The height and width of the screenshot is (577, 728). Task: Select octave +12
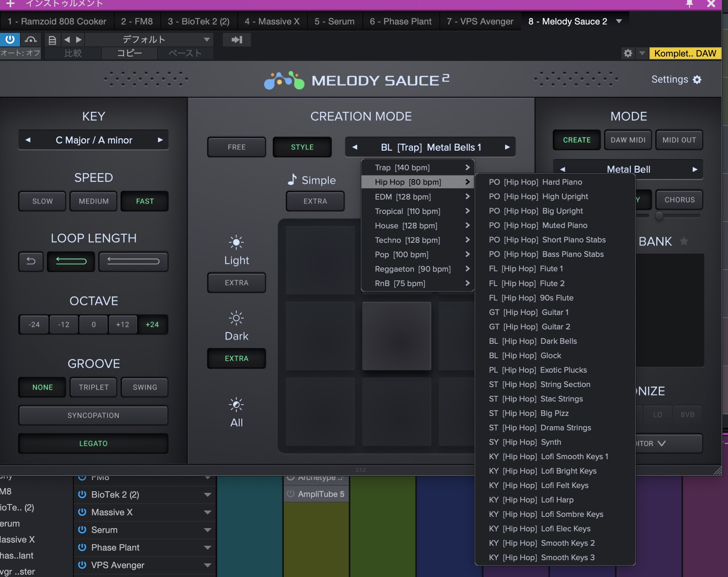(x=123, y=325)
